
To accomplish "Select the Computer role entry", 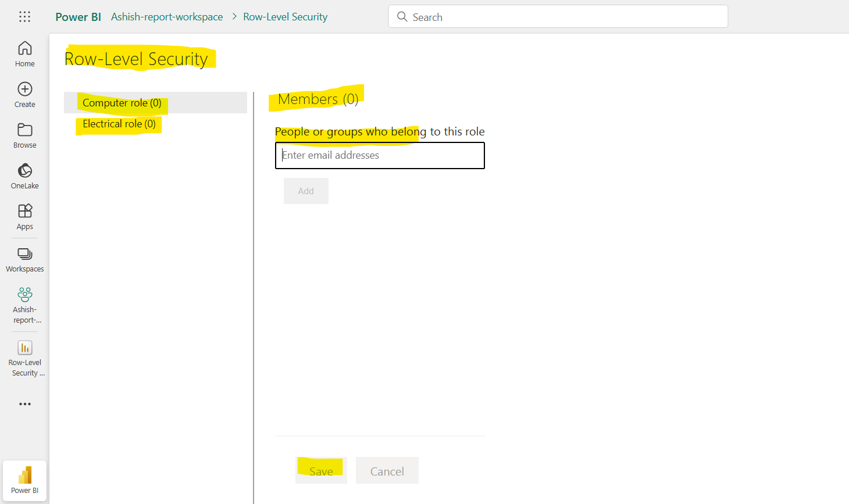I will 122,102.
